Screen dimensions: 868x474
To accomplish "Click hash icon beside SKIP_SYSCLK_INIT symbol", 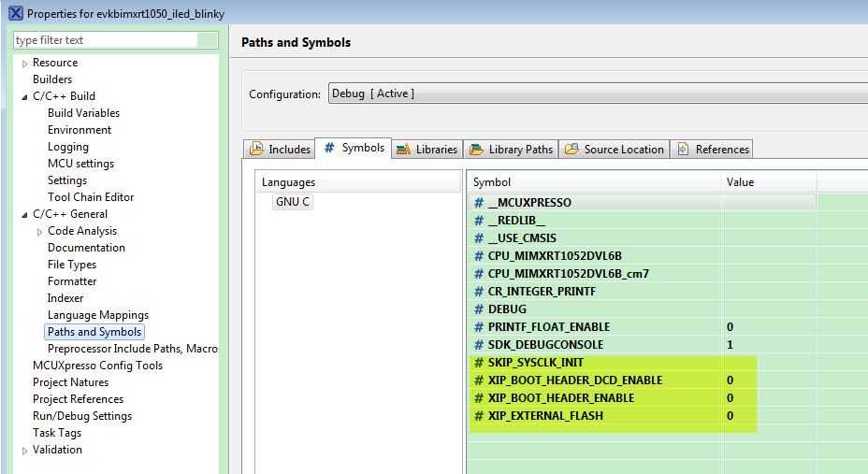I will [479, 362].
